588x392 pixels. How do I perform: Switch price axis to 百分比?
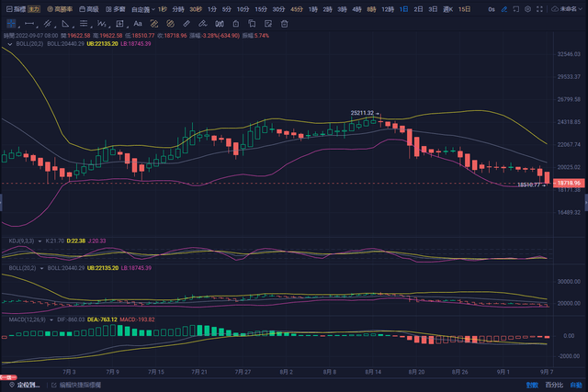(x=552, y=386)
